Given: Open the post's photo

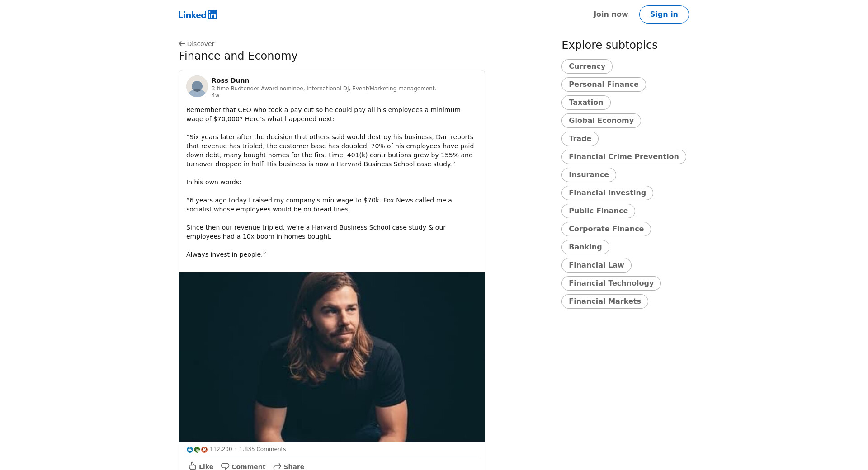Looking at the screenshot, I should point(332,357).
